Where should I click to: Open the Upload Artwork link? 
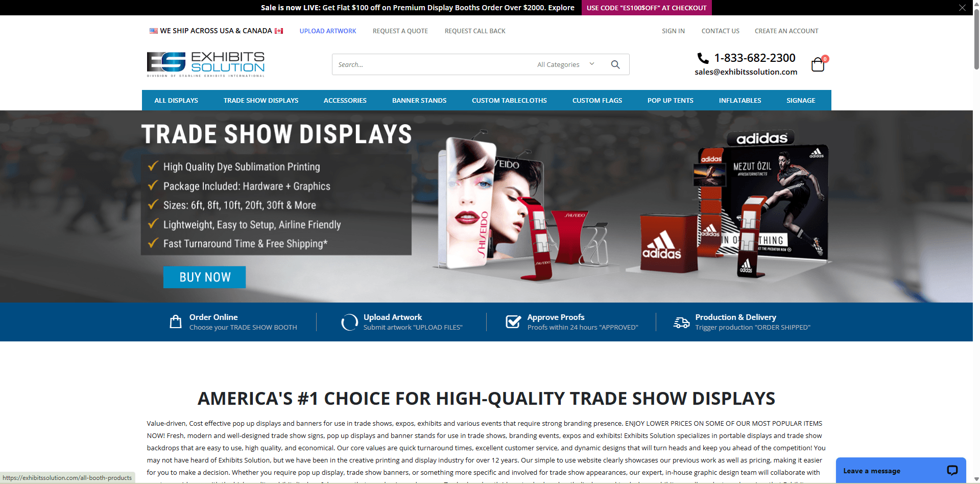tap(328, 31)
